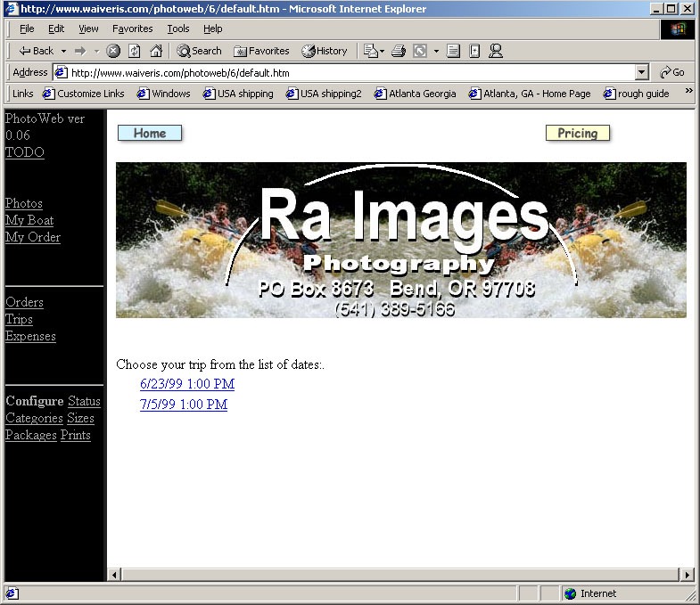This screenshot has height=605, width=700.
Task: Click the Pricing button
Action: tap(577, 133)
